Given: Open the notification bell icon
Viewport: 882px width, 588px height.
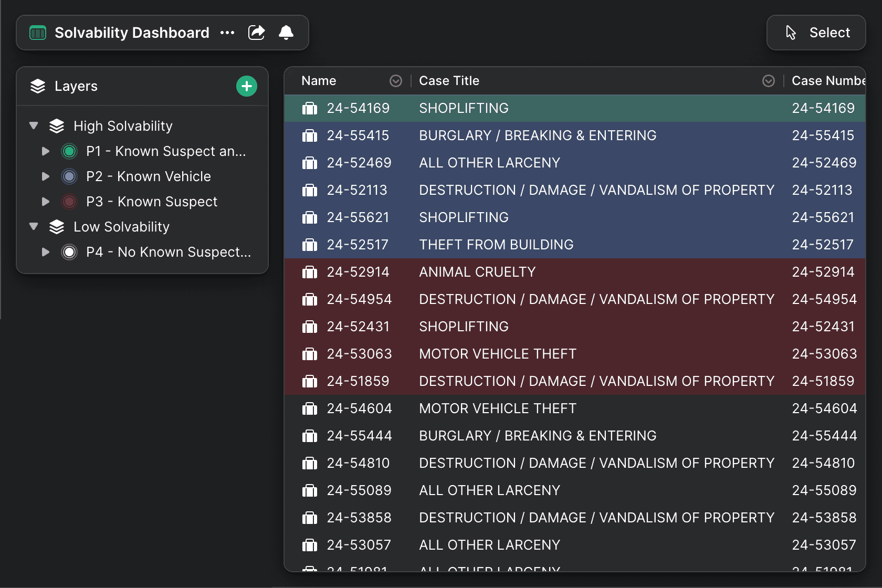Looking at the screenshot, I should [x=286, y=33].
